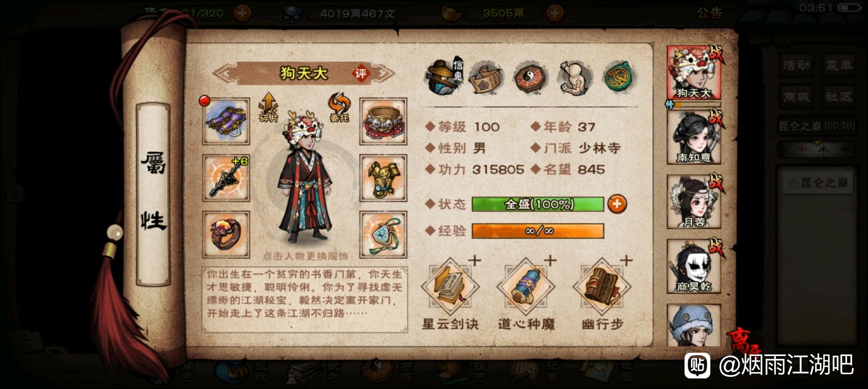Expand the 星云剑诀 skill plus sign

[474, 261]
